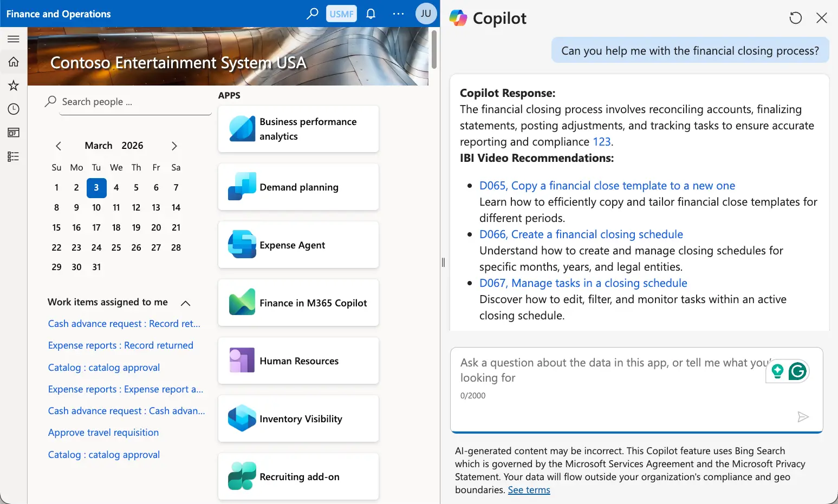Open Modules list icon in sidebar
This screenshot has height=504, width=838.
(14, 156)
